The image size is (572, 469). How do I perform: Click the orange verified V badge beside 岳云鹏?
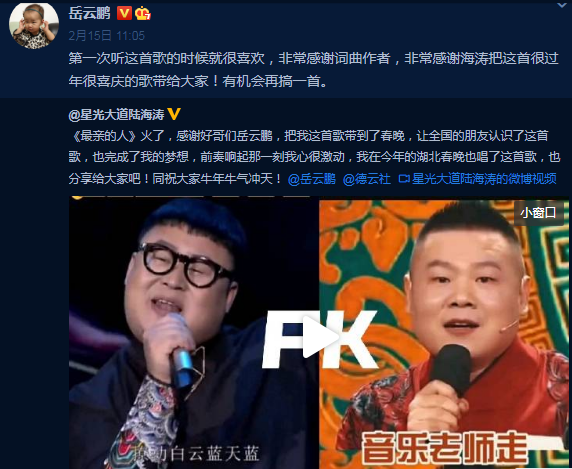(124, 14)
